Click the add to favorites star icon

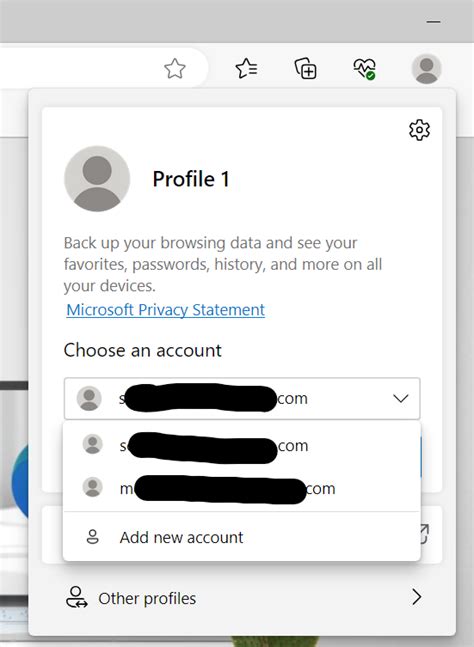[x=175, y=68]
